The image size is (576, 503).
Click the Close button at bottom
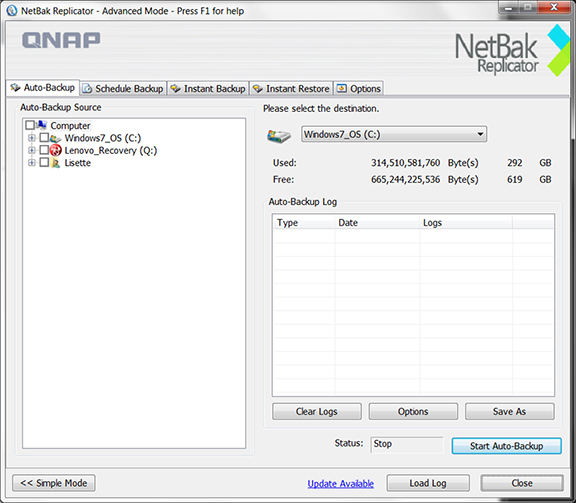click(x=522, y=483)
